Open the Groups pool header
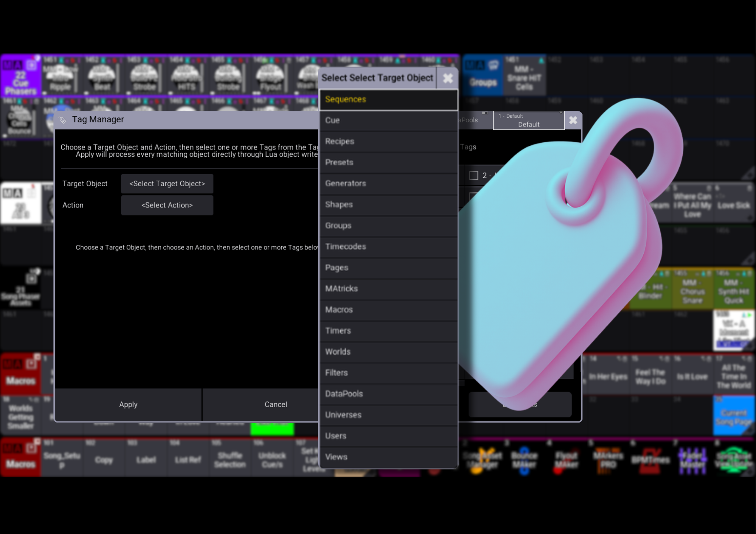756x534 pixels. [x=483, y=75]
